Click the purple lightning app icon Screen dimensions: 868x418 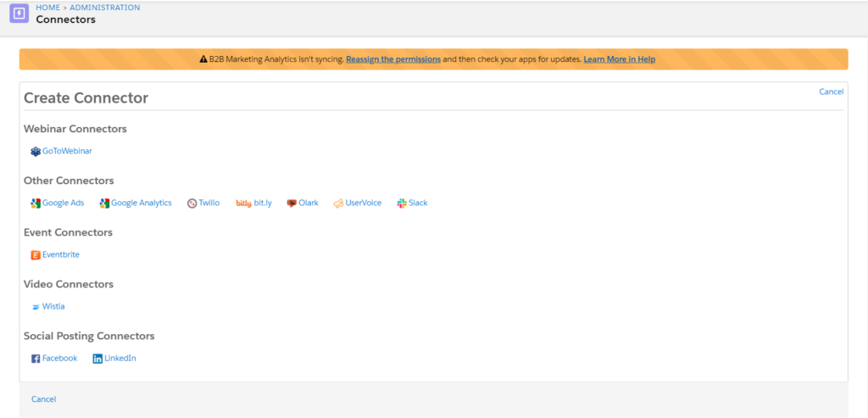coord(19,14)
